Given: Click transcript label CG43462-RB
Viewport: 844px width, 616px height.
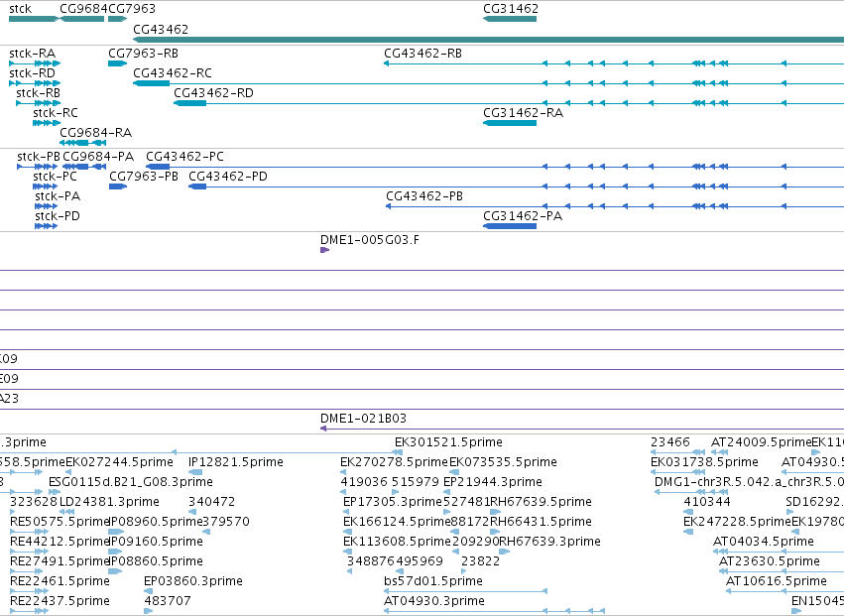Looking at the screenshot, I should (422, 54).
